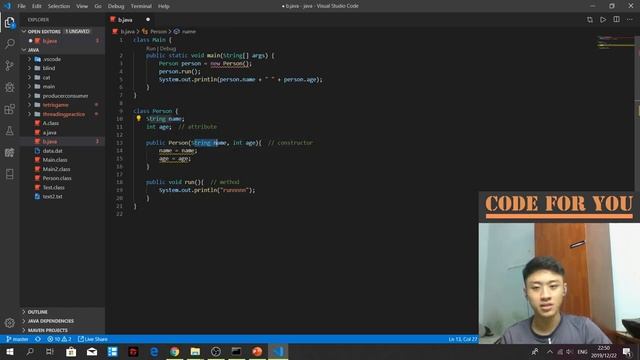The image size is (640, 360).
Task: Open the Test flask view in activity bar
Action: coord(9,131)
